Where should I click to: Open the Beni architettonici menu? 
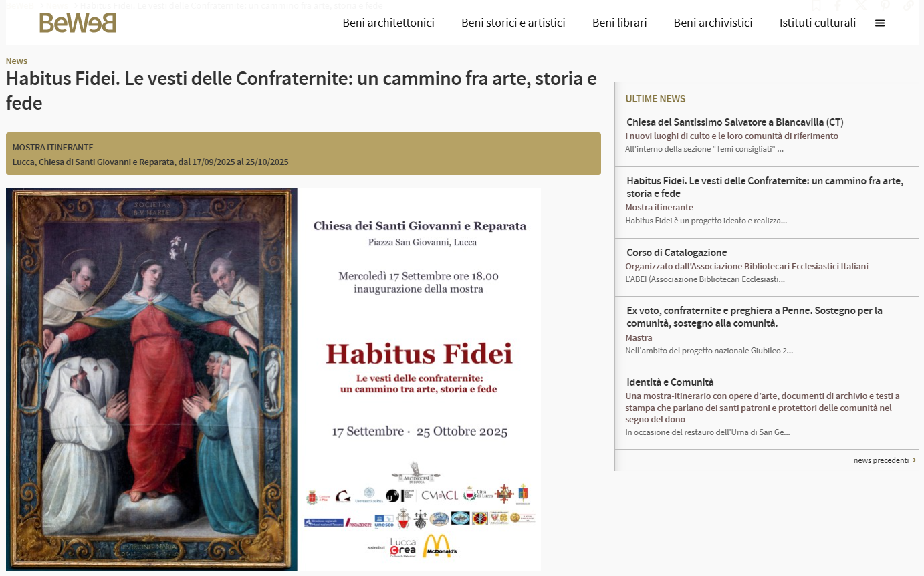click(x=388, y=22)
